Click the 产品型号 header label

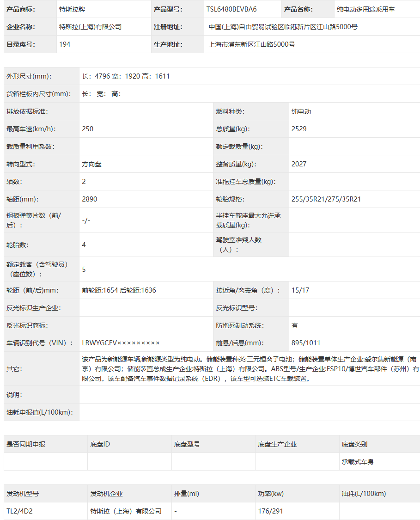168,9
